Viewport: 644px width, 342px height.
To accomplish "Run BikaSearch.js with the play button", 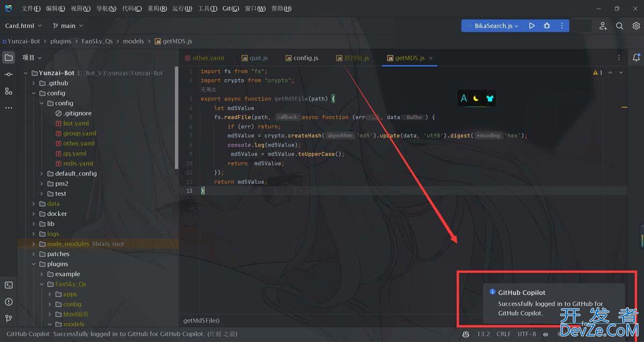I will tap(531, 26).
